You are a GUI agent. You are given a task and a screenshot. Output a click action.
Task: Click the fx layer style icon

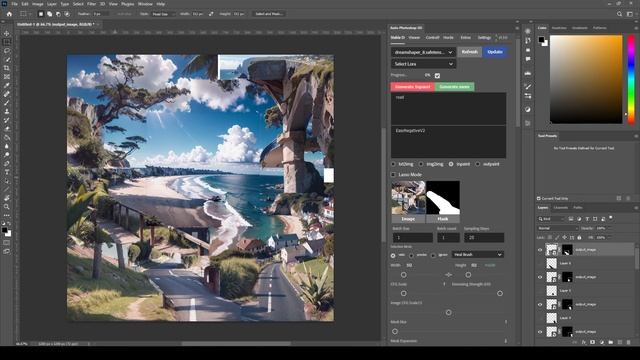click(583, 342)
